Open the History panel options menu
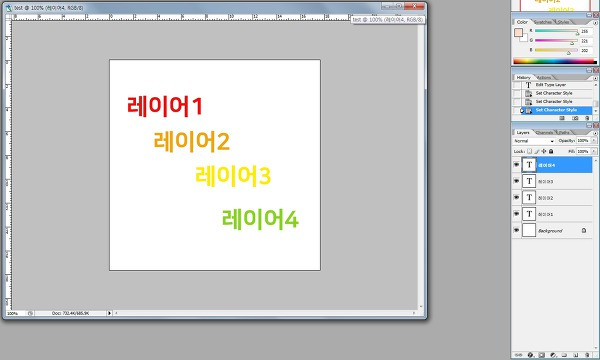 (x=595, y=78)
